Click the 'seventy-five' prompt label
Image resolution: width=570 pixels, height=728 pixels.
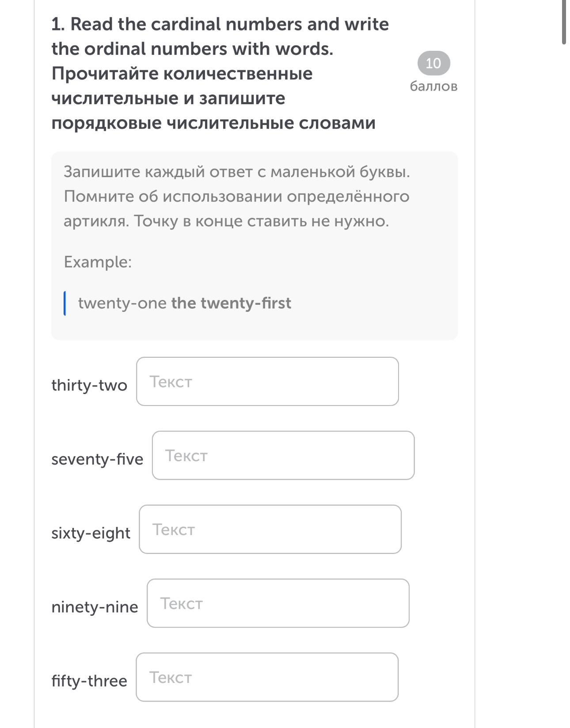tap(97, 459)
